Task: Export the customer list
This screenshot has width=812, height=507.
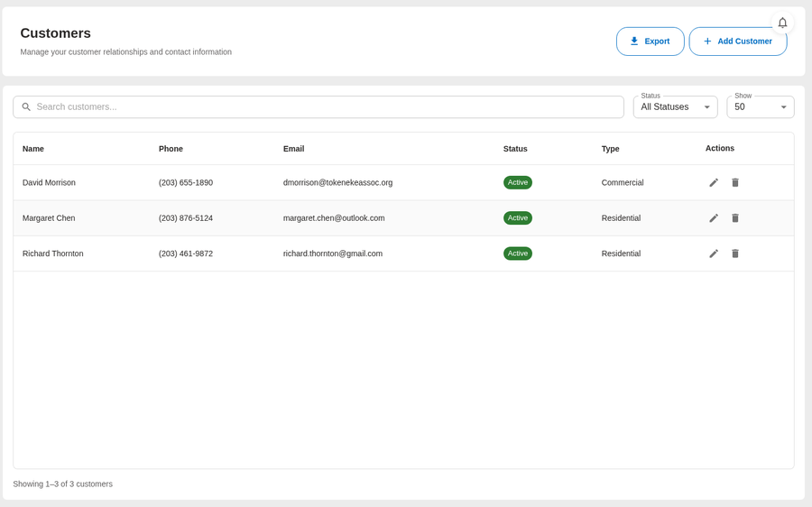Action: [650, 41]
